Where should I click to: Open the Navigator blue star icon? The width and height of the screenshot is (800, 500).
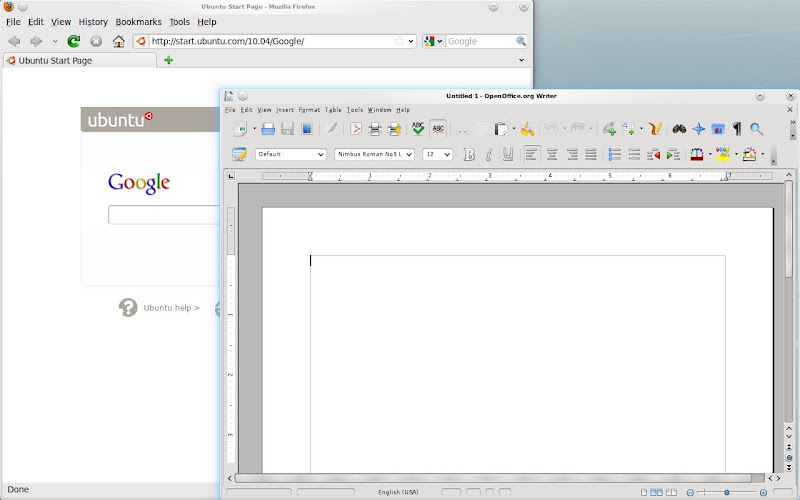point(698,129)
